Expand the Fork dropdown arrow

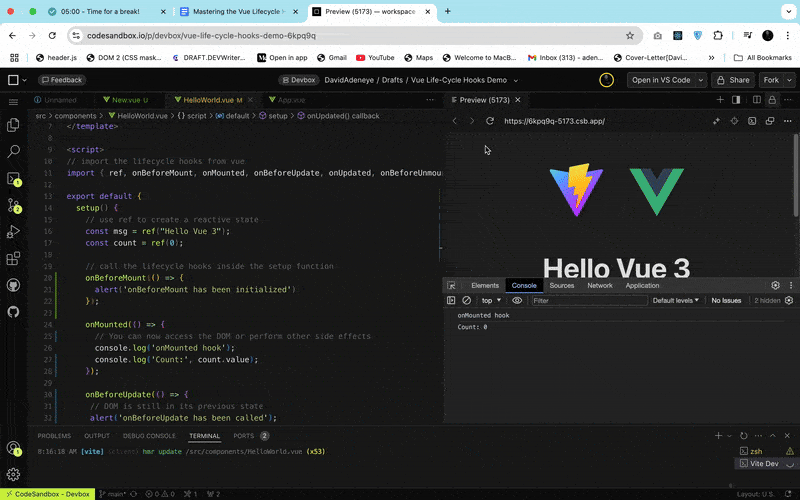coord(789,80)
